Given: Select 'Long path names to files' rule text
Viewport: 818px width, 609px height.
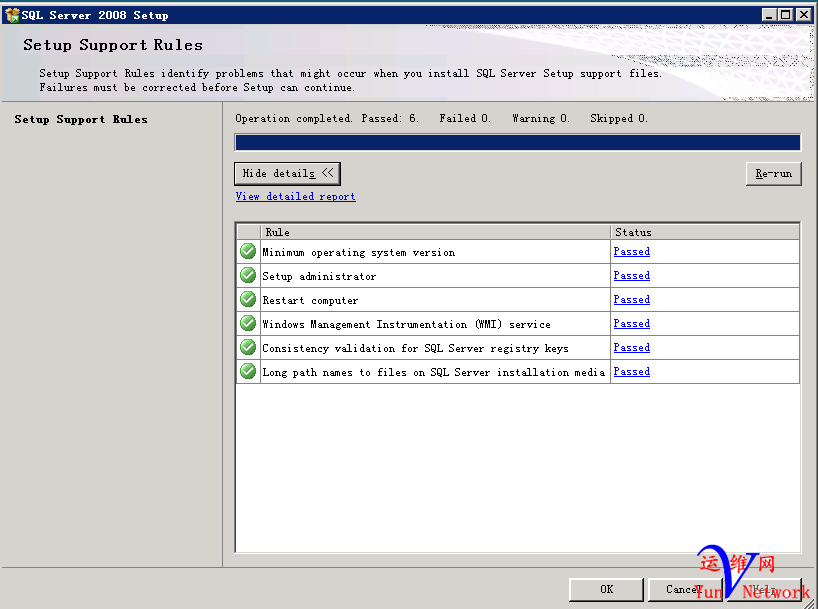Looking at the screenshot, I should (434, 373).
